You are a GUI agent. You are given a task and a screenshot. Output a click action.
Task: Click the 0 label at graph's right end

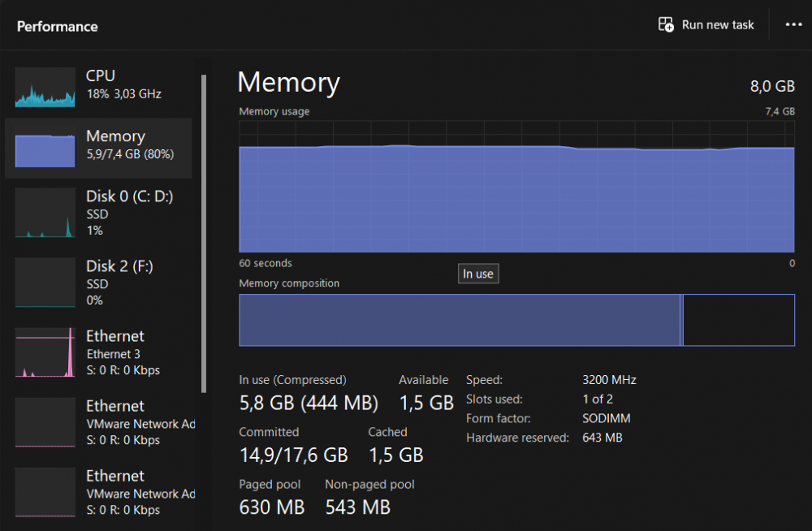pyautogui.click(x=792, y=263)
